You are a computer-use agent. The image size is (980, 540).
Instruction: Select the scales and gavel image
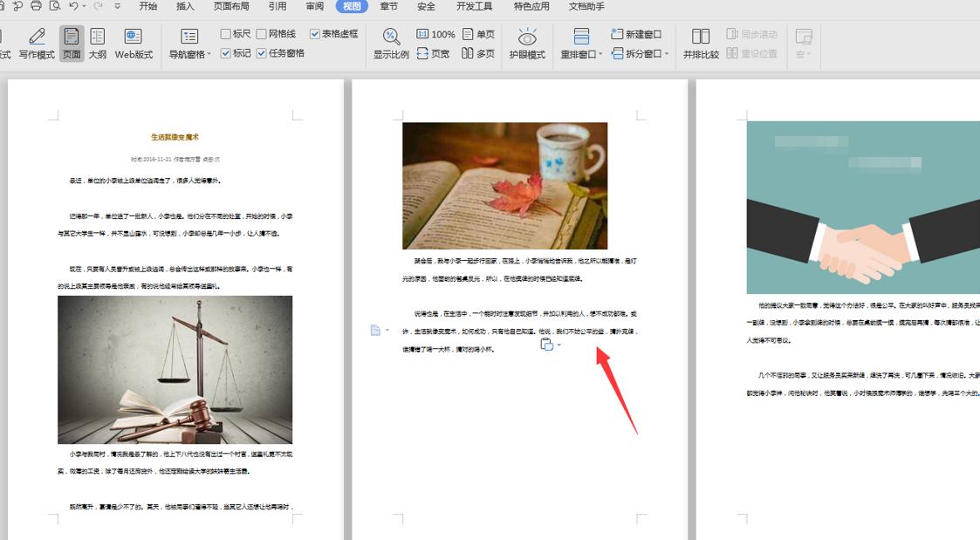point(175,370)
